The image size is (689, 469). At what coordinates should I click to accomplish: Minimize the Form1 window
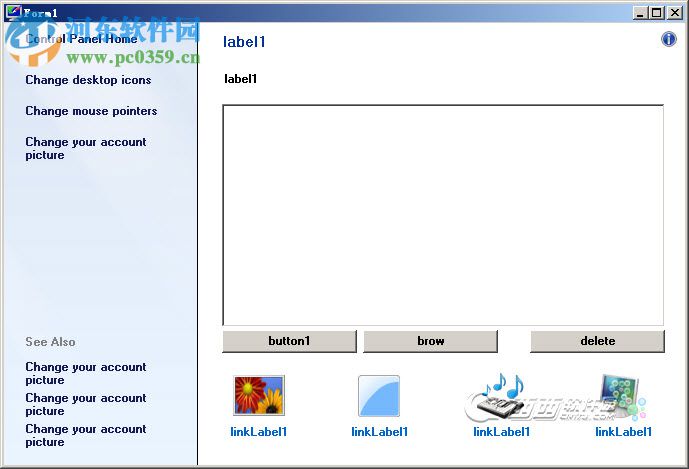coord(640,13)
